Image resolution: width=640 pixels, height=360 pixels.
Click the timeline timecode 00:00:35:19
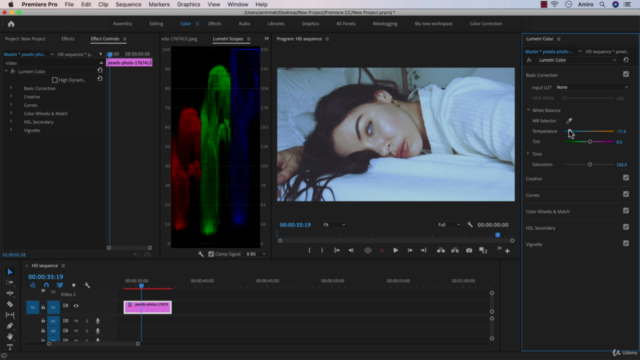click(x=46, y=277)
